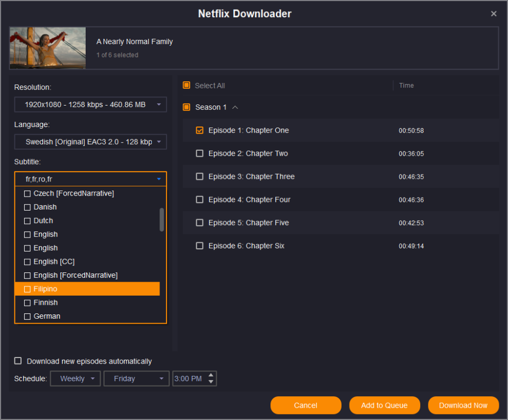This screenshot has width=508, height=420.
Task: Enable Download new episodes automatically
Action: coord(18,361)
